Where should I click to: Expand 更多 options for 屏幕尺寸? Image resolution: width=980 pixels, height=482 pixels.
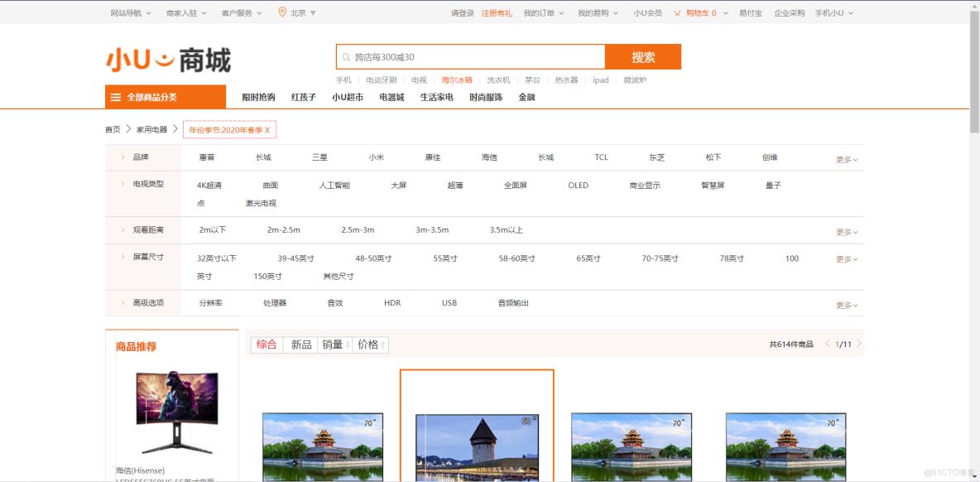(x=845, y=258)
